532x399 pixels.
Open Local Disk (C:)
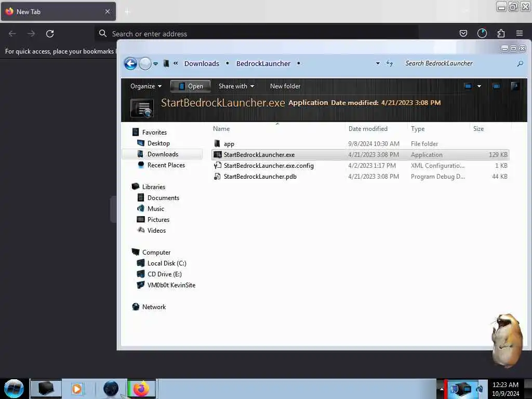pos(167,263)
